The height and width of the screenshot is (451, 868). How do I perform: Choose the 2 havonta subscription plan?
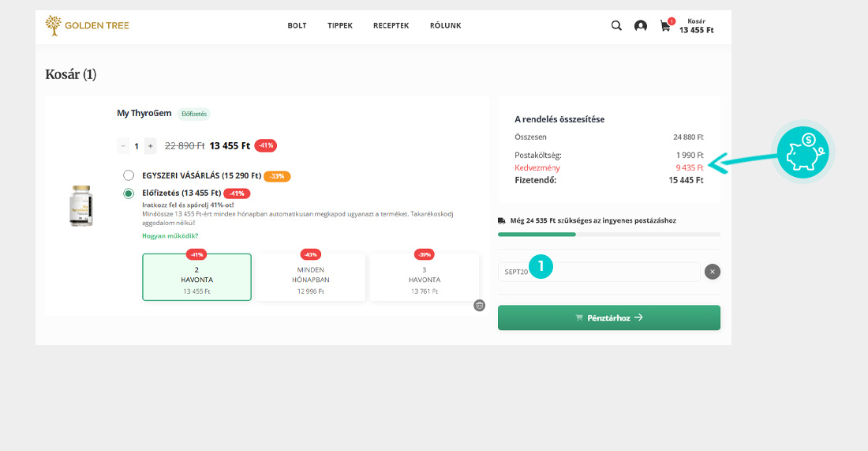196,277
